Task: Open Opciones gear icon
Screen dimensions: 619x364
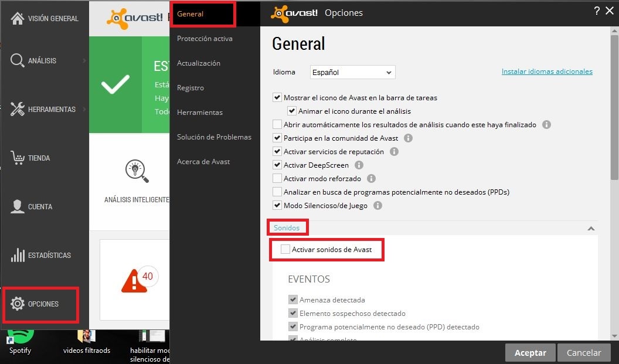Action: [18, 304]
